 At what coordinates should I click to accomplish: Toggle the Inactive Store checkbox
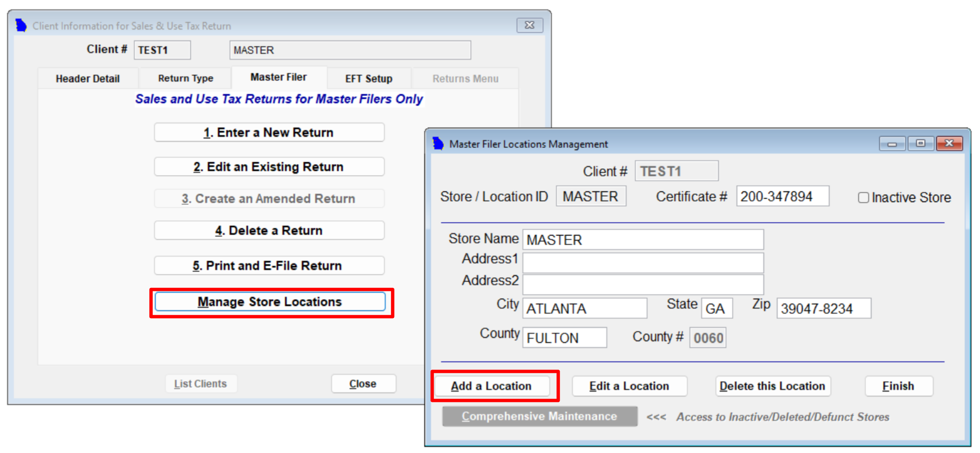click(863, 197)
